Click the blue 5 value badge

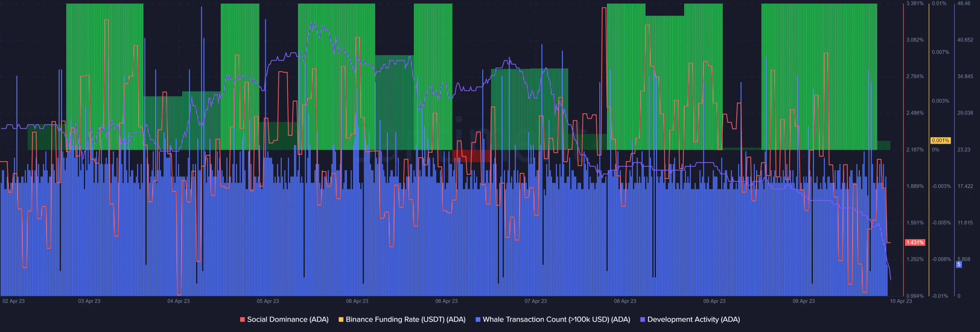coord(959,264)
